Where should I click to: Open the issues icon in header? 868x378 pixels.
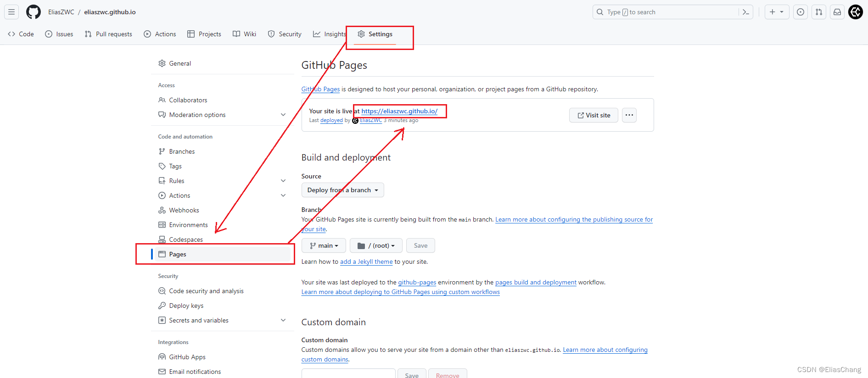[x=801, y=12]
